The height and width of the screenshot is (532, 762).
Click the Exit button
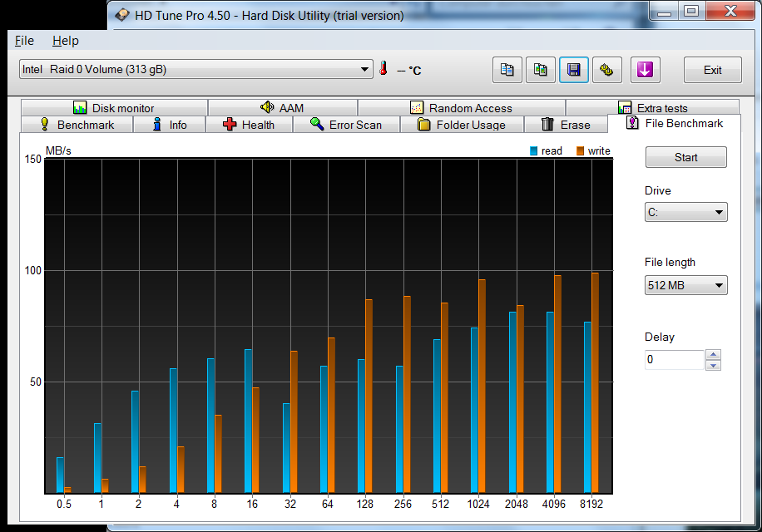712,70
